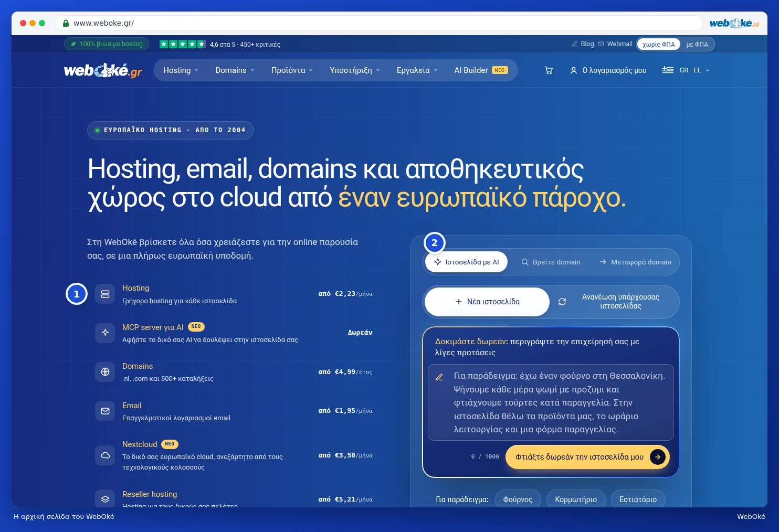The height and width of the screenshot is (532, 779).
Task: Expand the Domains menu
Action: pos(235,70)
